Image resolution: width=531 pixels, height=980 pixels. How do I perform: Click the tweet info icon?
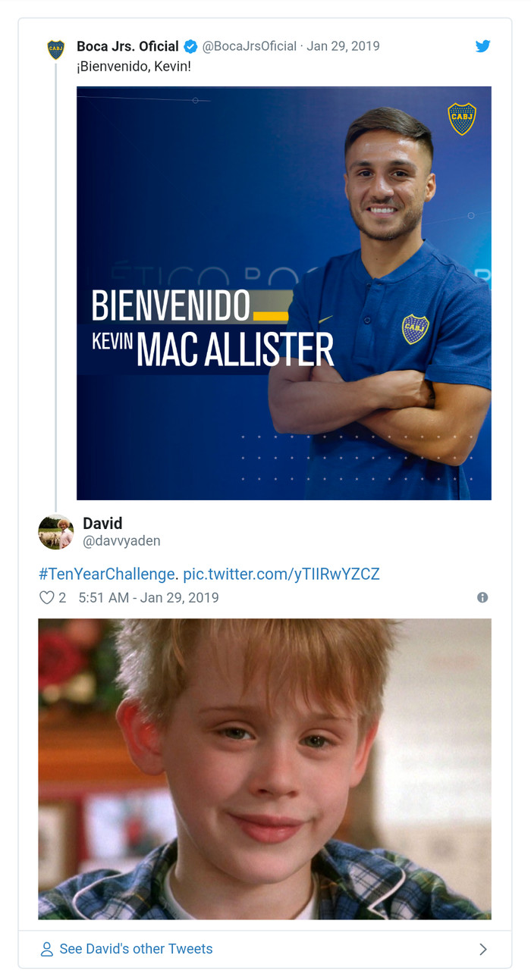(482, 597)
